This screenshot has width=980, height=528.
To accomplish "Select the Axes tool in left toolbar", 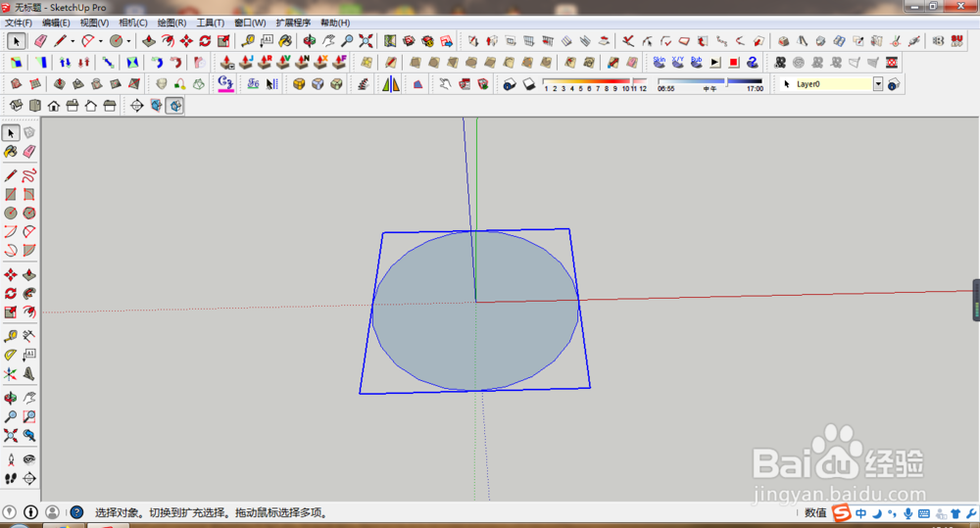I will (11, 373).
